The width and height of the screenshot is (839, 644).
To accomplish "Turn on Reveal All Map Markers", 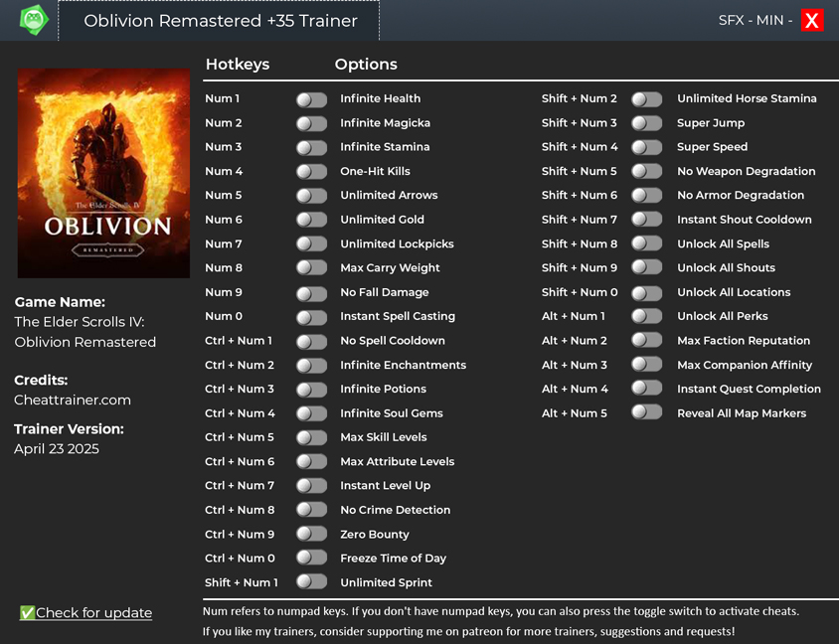I will pos(646,411).
